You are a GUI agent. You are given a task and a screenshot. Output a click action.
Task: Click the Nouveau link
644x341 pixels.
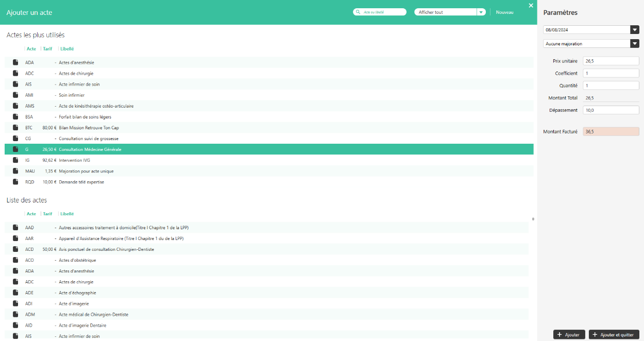[504, 12]
